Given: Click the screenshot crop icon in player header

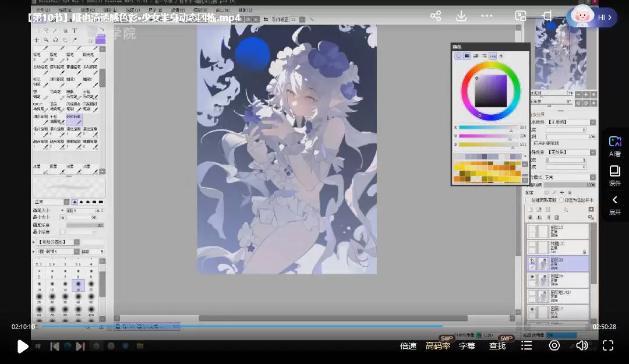Looking at the screenshot, I should coord(547,16).
